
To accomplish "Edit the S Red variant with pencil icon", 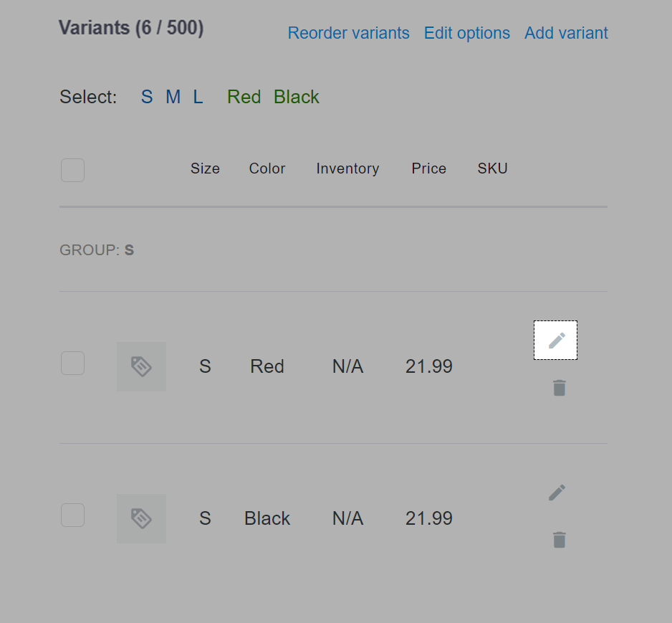I will coord(556,341).
